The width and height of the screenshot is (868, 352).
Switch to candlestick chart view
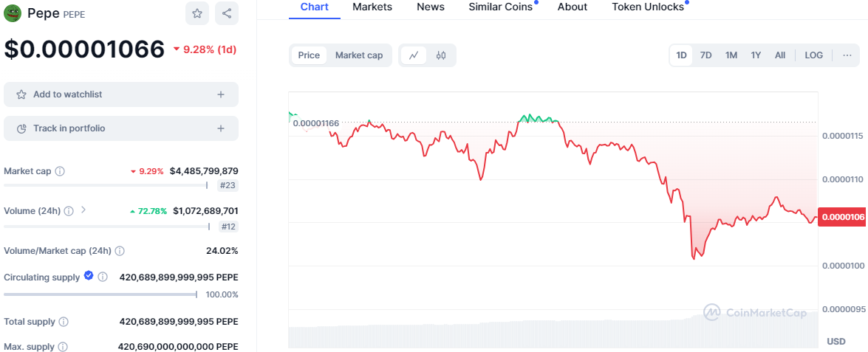pos(440,55)
